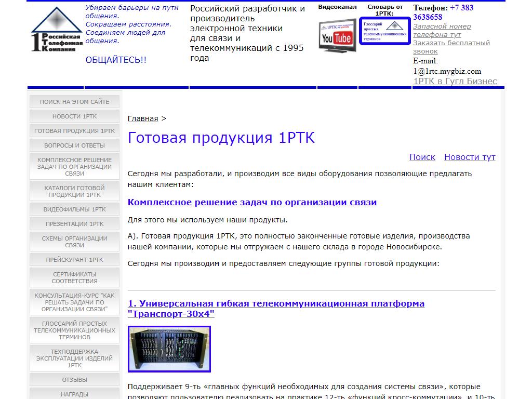
Task: Click 'Заказать бесплатный звонок' link
Action: (x=451, y=47)
